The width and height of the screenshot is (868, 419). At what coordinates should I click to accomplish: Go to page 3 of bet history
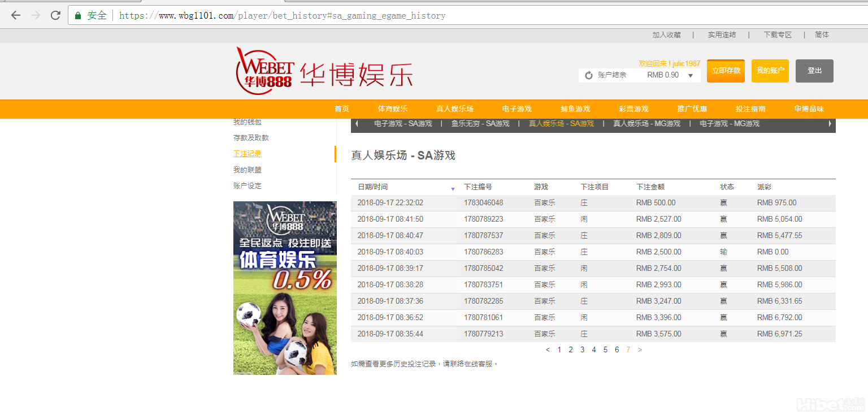582,350
